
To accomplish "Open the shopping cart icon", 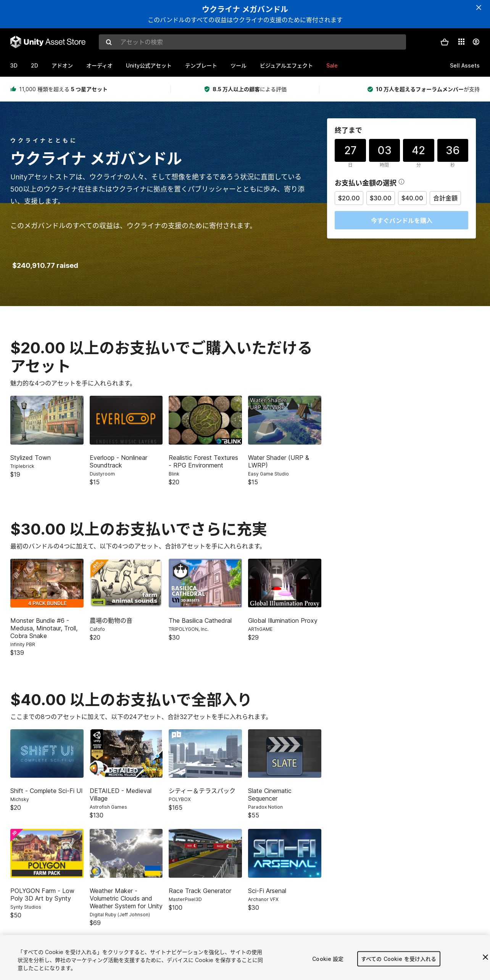I will (x=445, y=42).
